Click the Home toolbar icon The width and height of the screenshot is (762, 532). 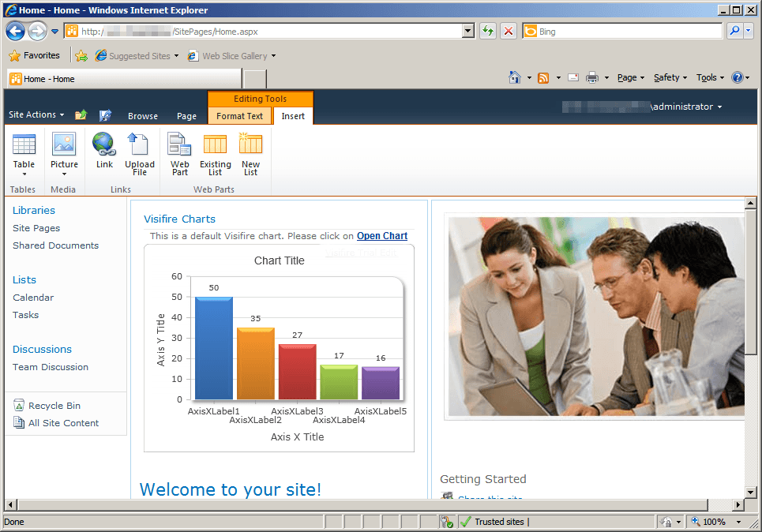click(515, 77)
